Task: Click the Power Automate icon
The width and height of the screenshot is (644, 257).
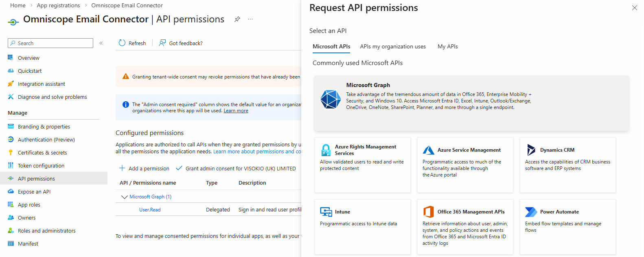Action: (531, 212)
